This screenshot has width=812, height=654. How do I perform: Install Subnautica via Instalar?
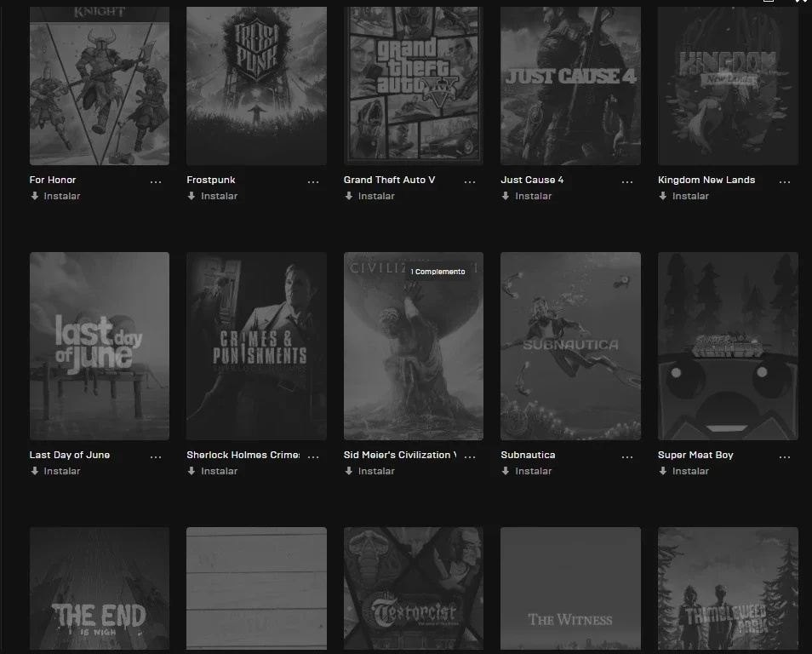pyautogui.click(x=527, y=471)
